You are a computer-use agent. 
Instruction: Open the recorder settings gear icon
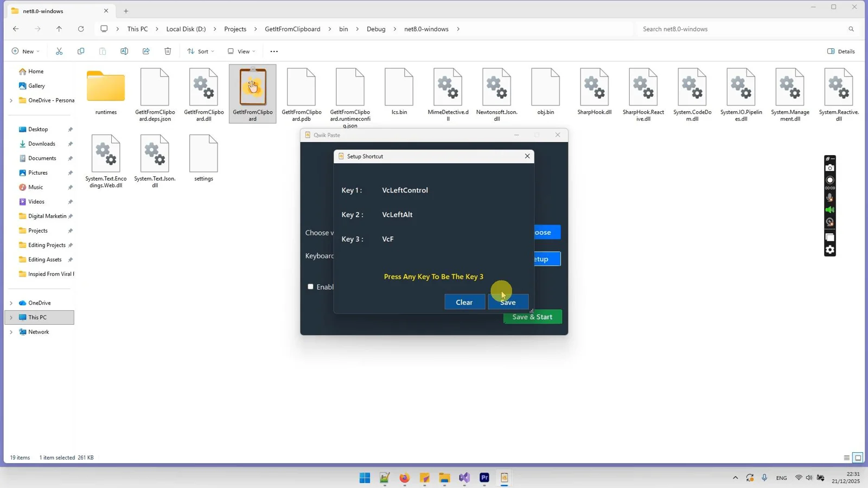[x=829, y=250]
